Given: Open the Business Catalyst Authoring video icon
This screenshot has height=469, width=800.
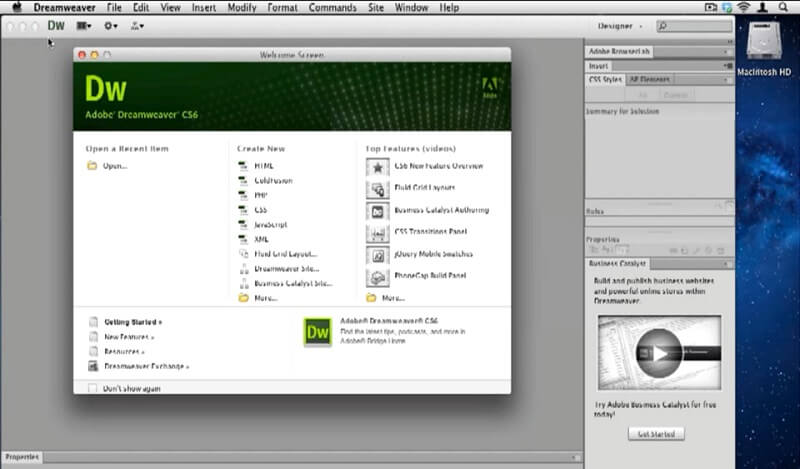Looking at the screenshot, I should pos(378,211).
